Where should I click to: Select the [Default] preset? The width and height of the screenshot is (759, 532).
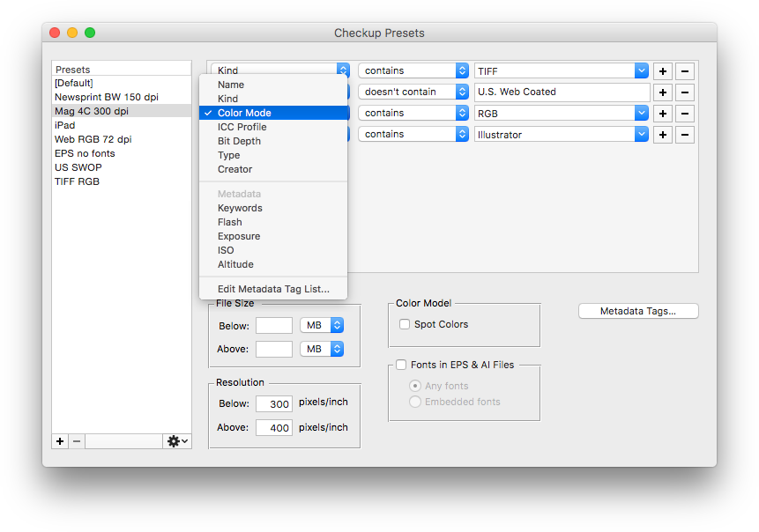click(122, 83)
